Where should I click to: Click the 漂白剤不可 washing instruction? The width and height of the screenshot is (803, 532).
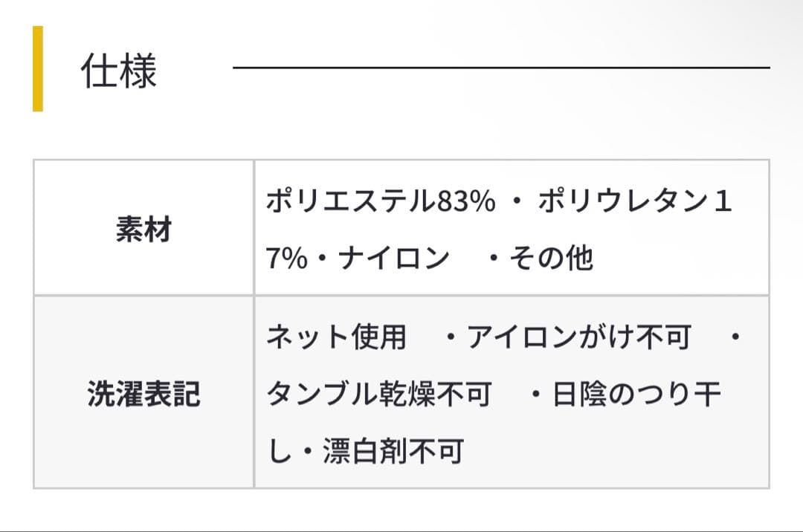(x=393, y=451)
